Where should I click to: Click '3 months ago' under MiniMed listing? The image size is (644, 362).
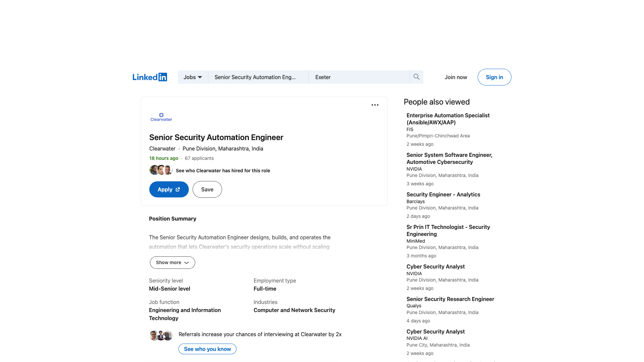pos(421,256)
